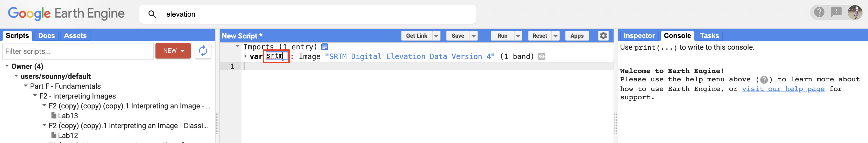868x143 pixels.
Task: Open the Run dropdown arrow
Action: [x=518, y=36]
